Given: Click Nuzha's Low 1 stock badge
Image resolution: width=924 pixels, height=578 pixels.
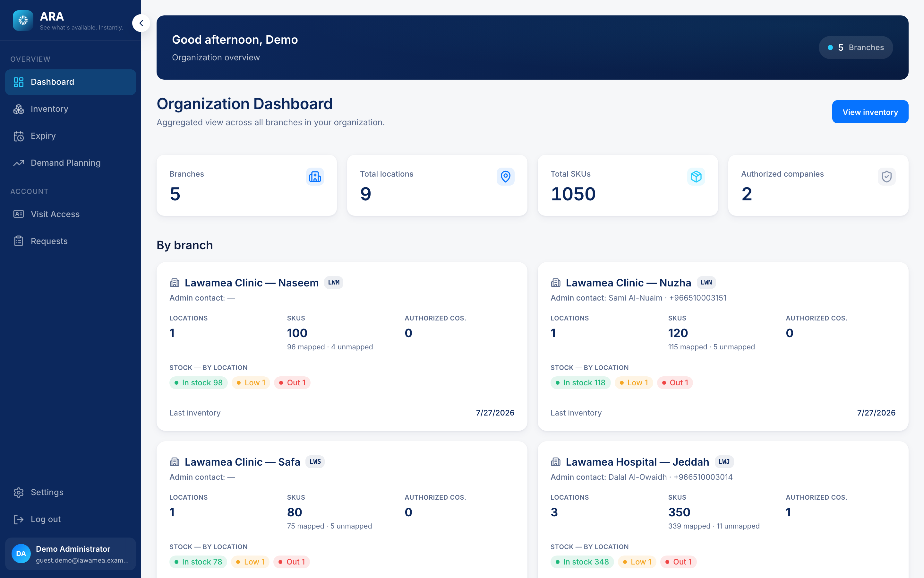Looking at the screenshot, I should [x=634, y=383].
